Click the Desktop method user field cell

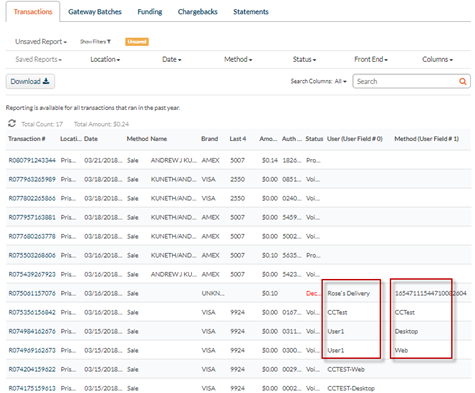point(406,331)
